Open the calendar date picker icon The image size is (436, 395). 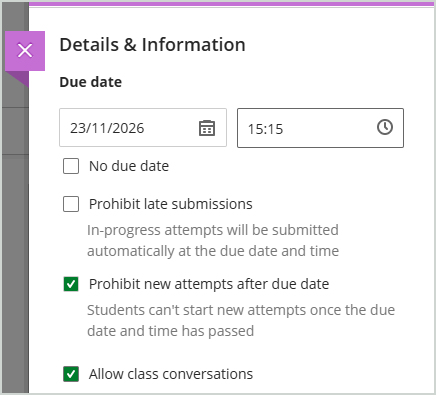(207, 128)
